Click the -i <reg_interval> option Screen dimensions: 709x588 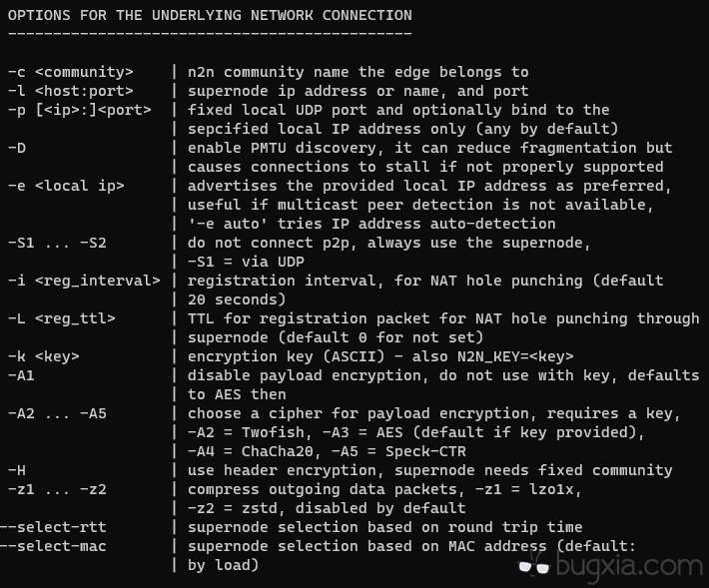(82, 281)
